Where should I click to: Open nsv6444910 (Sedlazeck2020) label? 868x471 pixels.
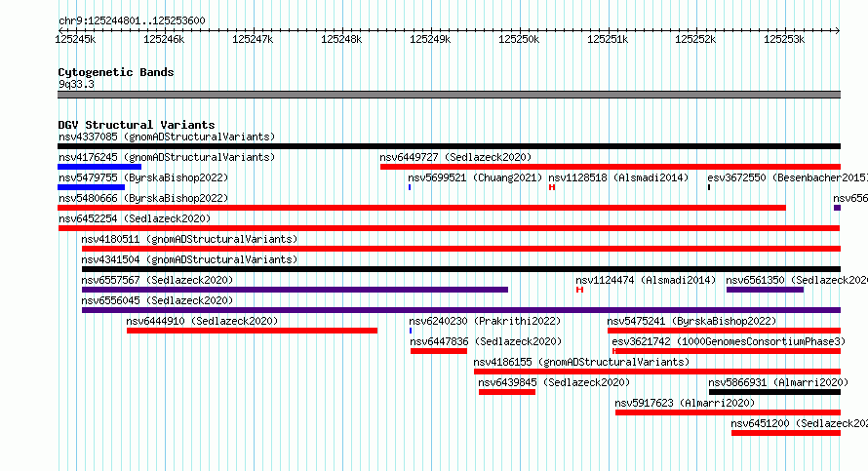tap(202, 321)
